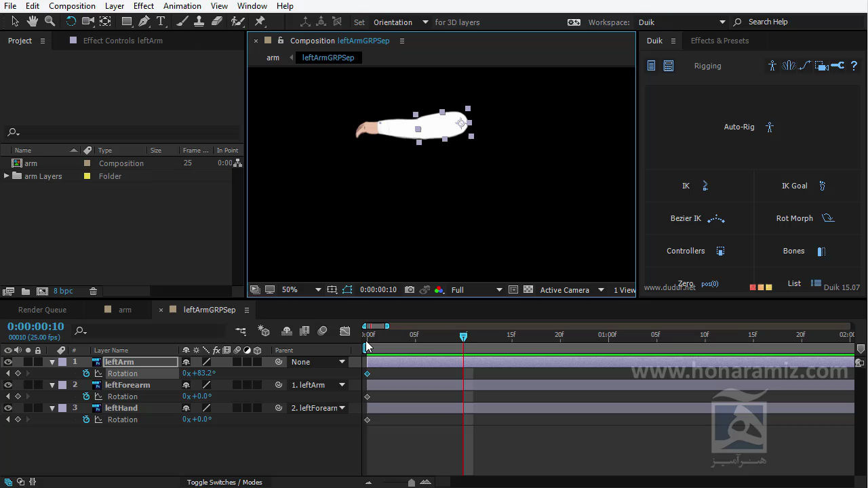Toggle motion blur for timeline
Image resolution: width=868 pixels, height=488 pixels.
[322, 331]
